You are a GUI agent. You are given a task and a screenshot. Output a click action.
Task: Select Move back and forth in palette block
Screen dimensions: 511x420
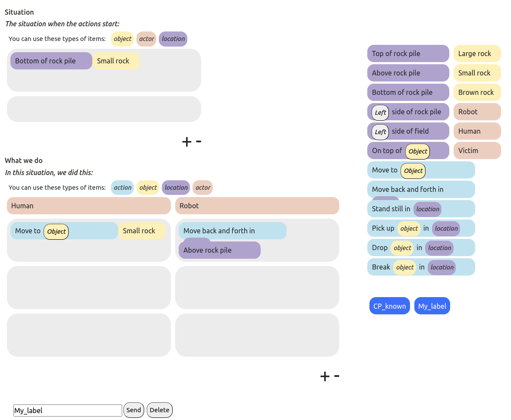[421, 189]
